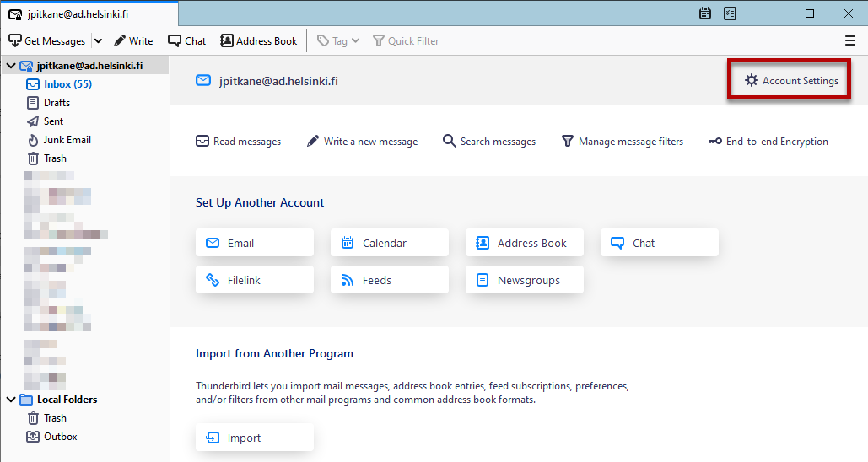868x462 pixels.
Task: Click the Import button
Action: [255, 438]
